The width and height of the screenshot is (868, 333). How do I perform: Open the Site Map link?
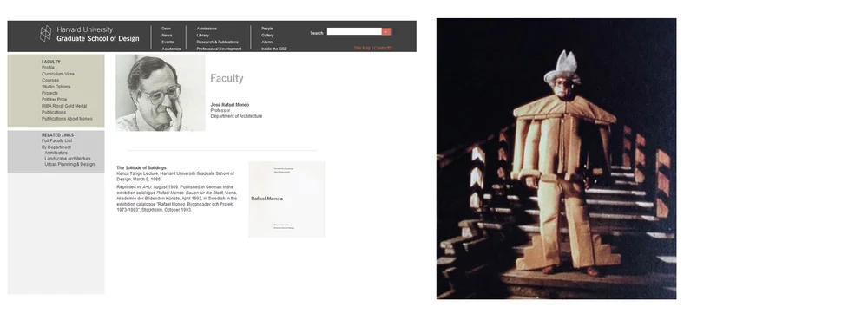point(362,48)
